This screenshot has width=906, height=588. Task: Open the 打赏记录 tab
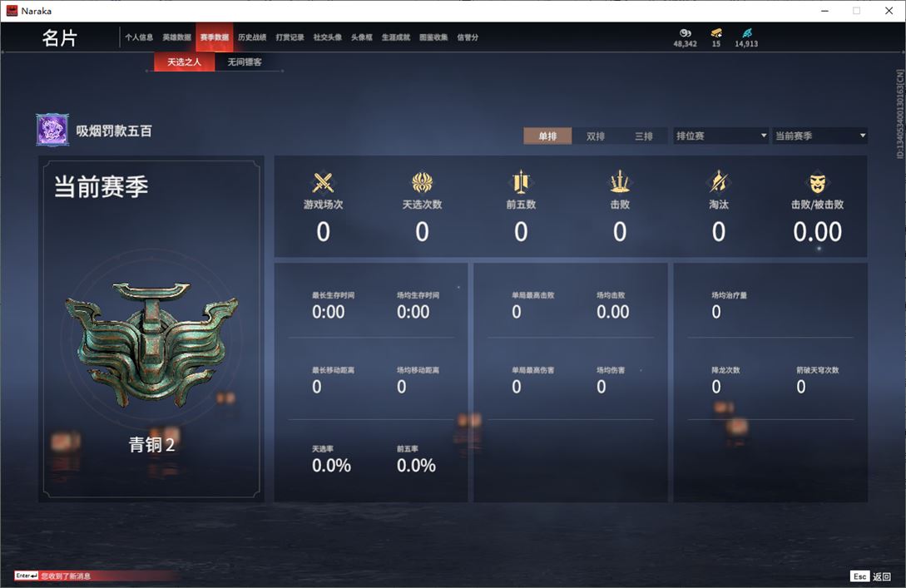(290, 37)
